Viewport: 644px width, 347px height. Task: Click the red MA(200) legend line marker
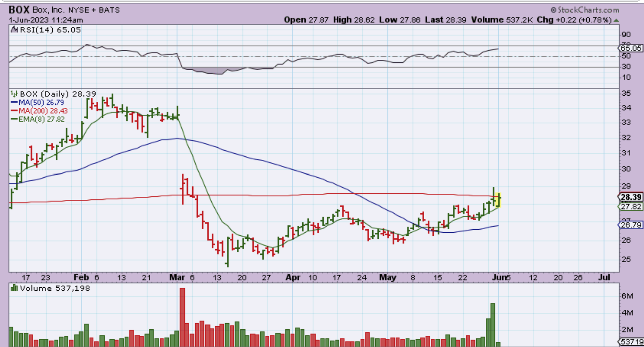pyautogui.click(x=14, y=111)
